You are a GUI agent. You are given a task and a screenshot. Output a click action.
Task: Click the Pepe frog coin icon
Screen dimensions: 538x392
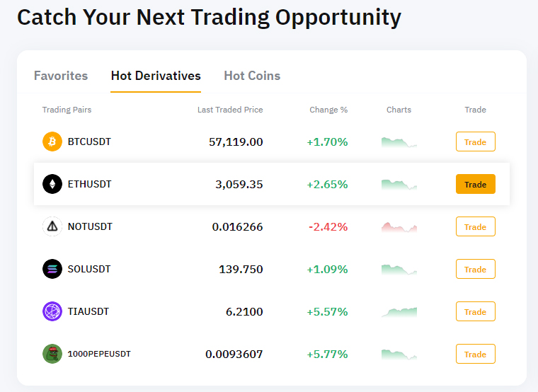pos(52,354)
